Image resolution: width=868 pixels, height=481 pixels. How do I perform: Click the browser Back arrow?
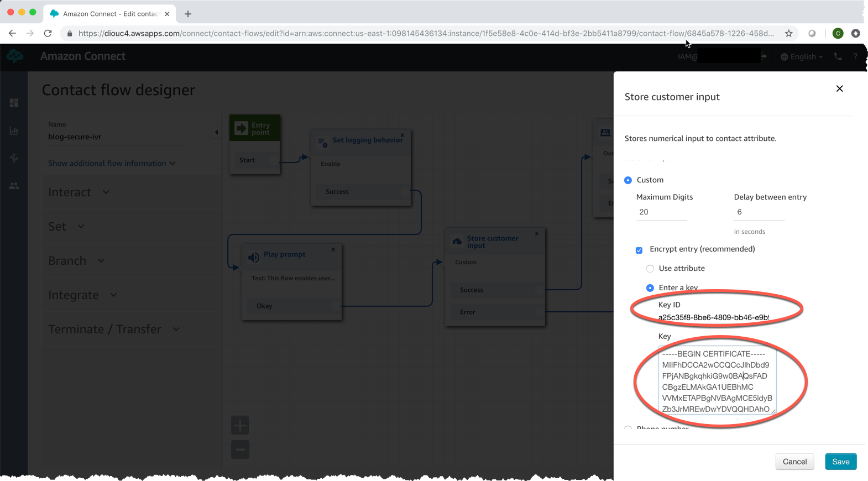point(12,33)
